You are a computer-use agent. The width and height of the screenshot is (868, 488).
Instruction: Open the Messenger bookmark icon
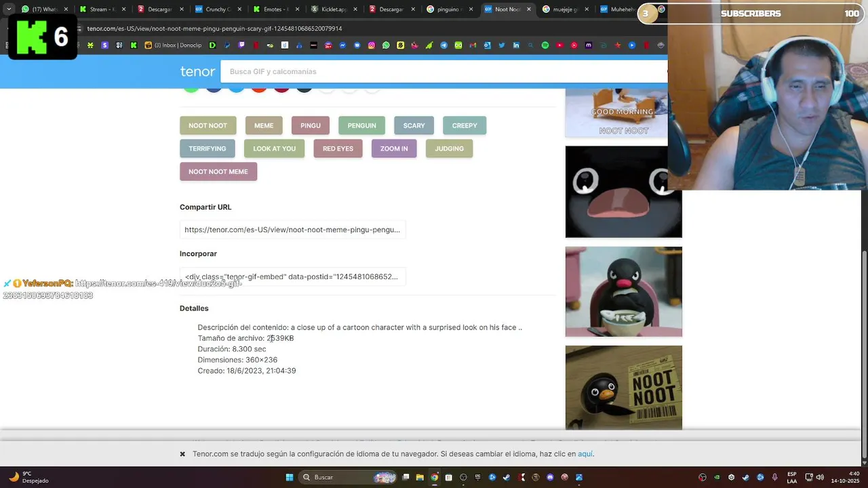point(343,45)
